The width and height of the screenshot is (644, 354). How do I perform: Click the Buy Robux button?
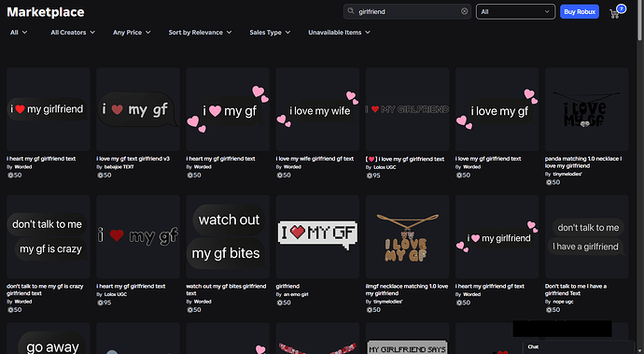point(580,11)
